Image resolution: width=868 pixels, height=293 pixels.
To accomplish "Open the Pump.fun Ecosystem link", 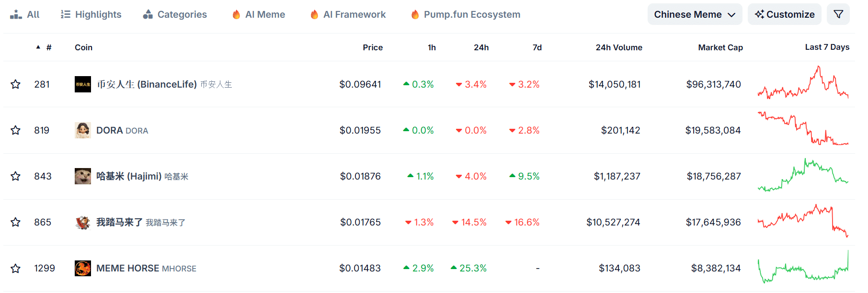I will pos(466,14).
